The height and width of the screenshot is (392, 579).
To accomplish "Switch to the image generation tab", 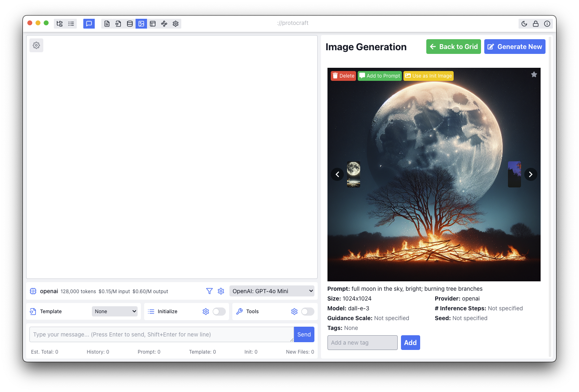I will tap(141, 24).
